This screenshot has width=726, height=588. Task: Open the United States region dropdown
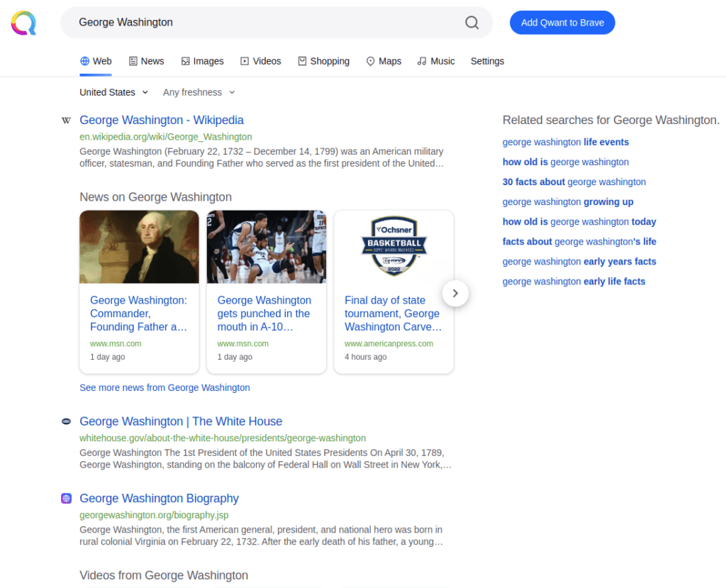click(114, 92)
